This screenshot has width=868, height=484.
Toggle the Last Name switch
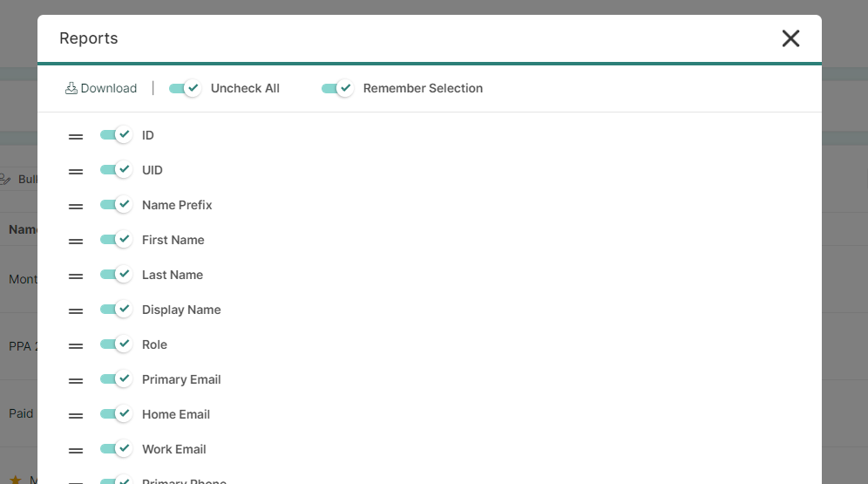click(116, 274)
